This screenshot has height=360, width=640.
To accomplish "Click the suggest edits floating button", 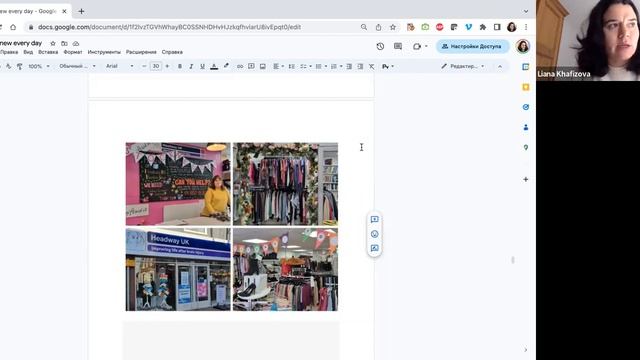I will pos(374,248).
